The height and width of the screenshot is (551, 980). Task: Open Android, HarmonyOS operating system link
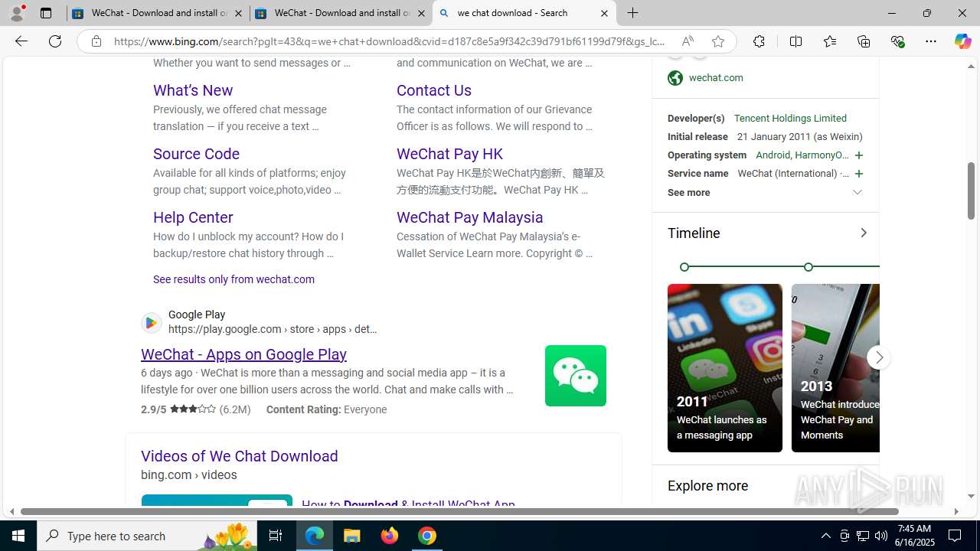pos(802,155)
